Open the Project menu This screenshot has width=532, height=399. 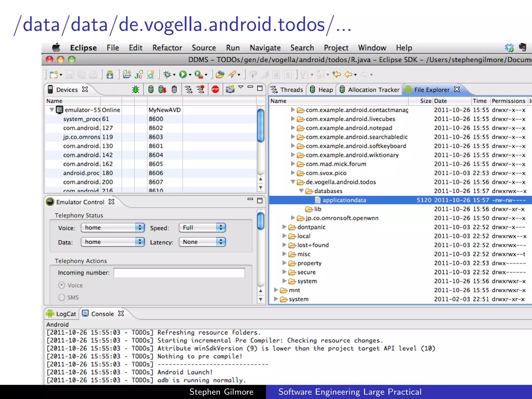click(x=336, y=48)
